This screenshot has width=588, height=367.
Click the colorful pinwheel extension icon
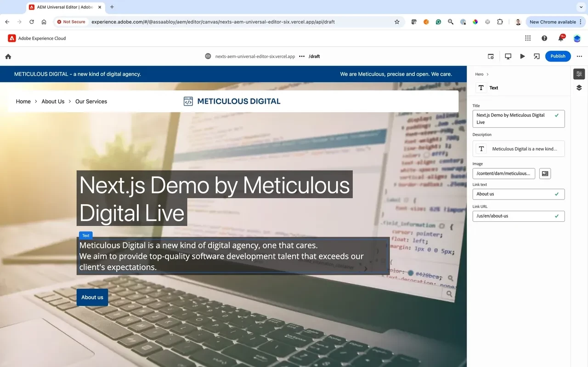click(x=475, y=22)
